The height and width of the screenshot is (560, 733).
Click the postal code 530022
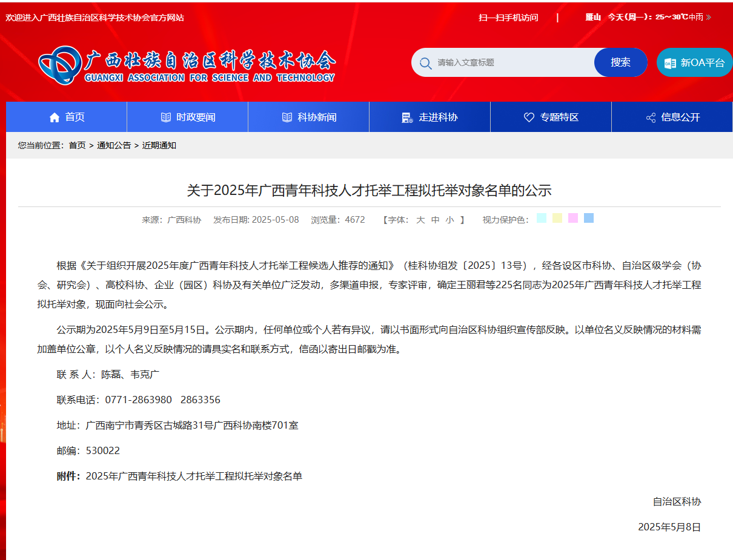[x=103, y=451]
